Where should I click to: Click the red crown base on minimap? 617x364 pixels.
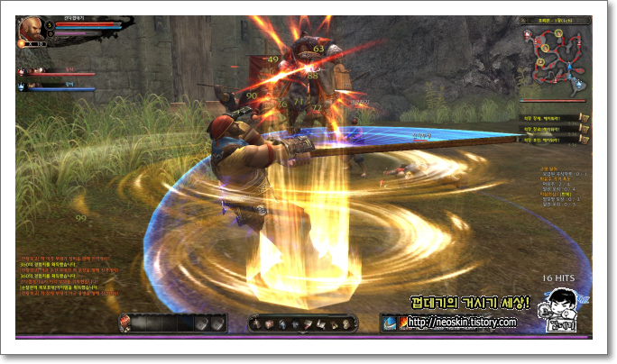pos(528,34)
